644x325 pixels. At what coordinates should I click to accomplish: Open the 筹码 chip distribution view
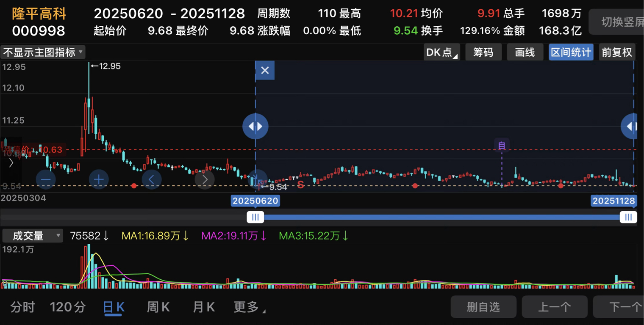click(483, 52)
